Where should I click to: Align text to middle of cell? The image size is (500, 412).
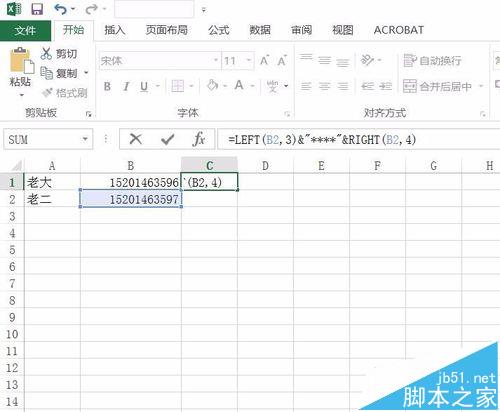click(324, 60)
